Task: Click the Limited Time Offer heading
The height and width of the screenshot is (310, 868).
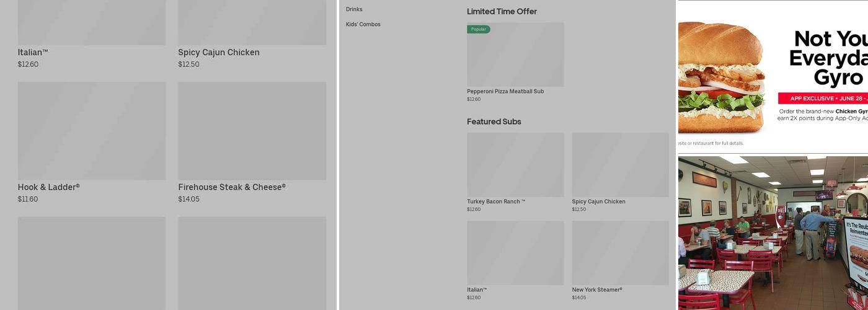Action: [502, 11]
